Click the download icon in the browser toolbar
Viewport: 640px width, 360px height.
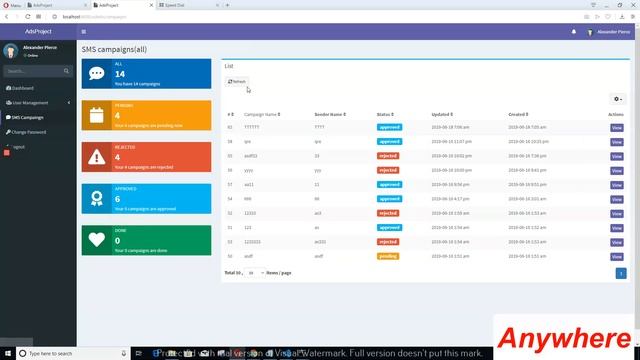(622, 17)
